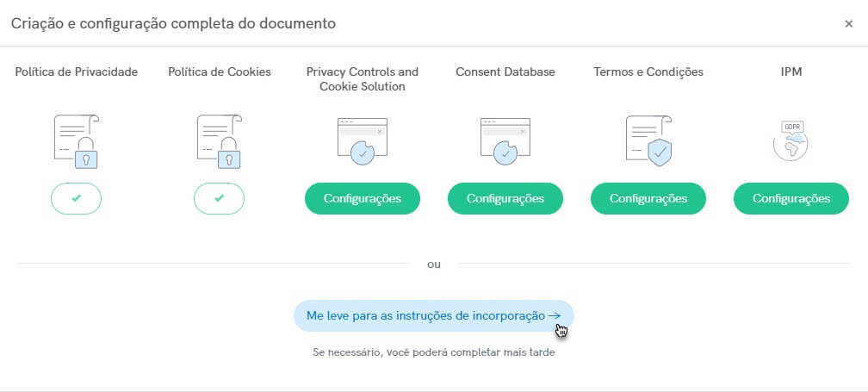Open Configurações for Termos e Condições

point(648,198)
